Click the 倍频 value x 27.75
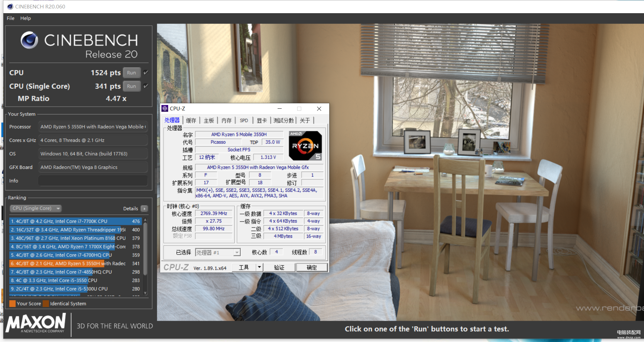 [214, 221]
